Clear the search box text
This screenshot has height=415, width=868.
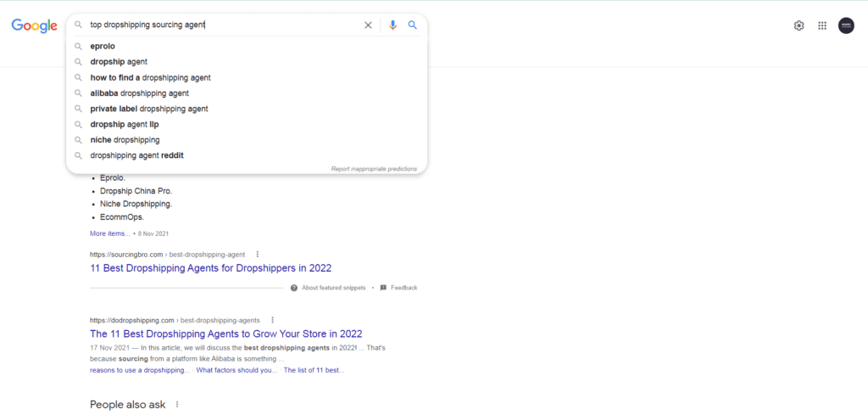[368, 25]
